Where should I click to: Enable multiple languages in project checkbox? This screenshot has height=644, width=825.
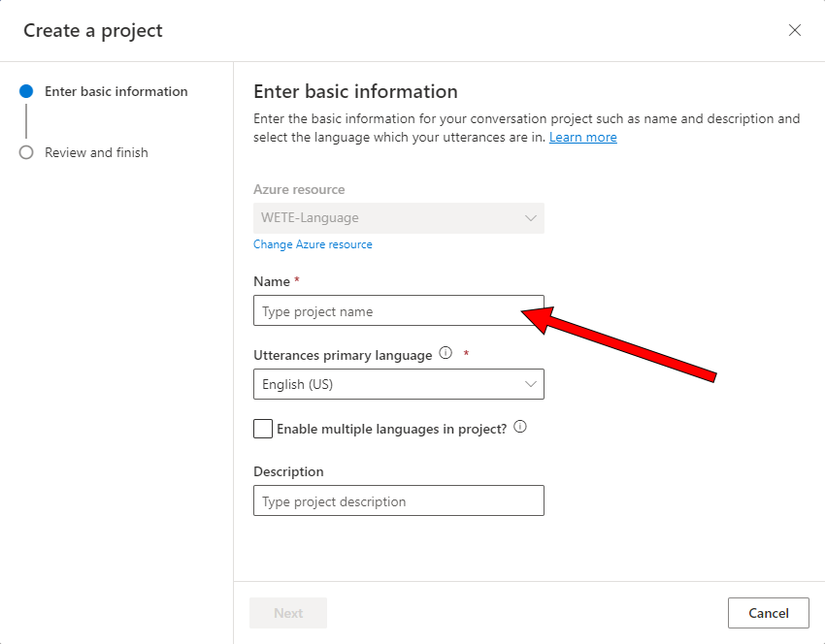click(x=263, y=429)
